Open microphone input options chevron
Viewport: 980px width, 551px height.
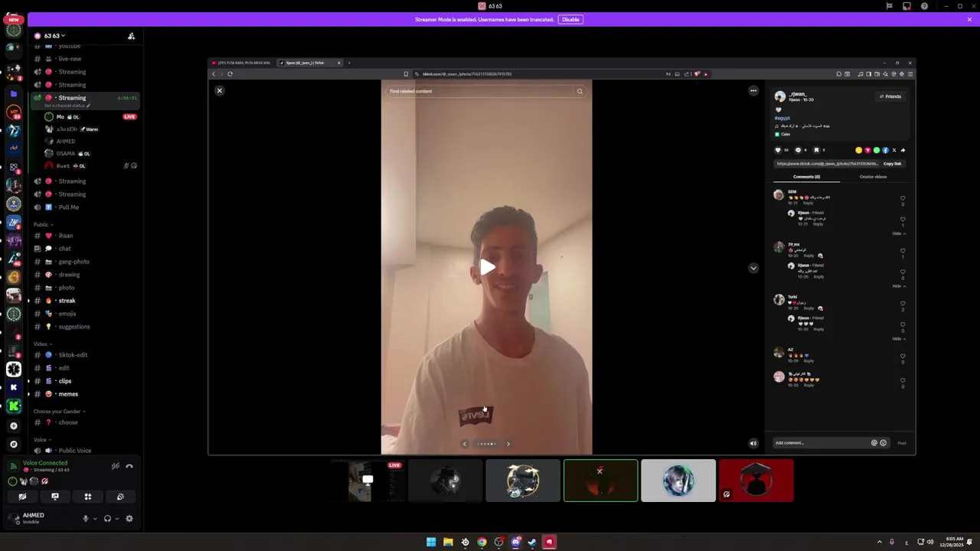coord(95,518)
